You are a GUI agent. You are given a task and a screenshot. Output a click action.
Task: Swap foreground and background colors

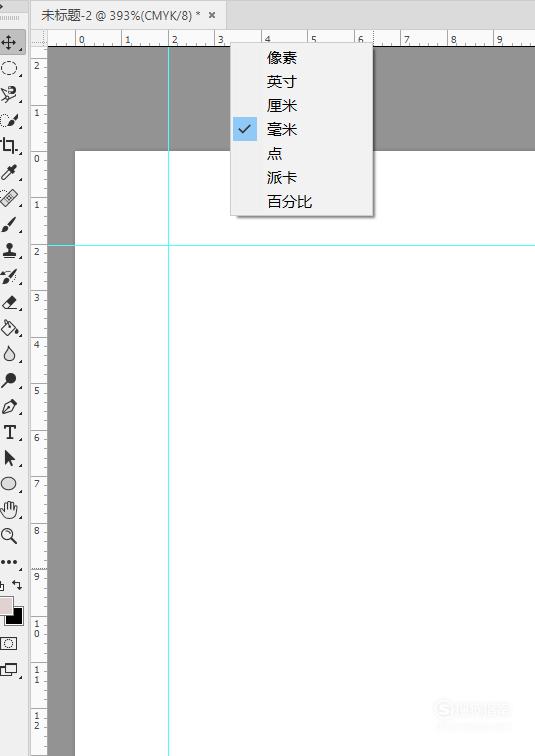coord(17,585)
